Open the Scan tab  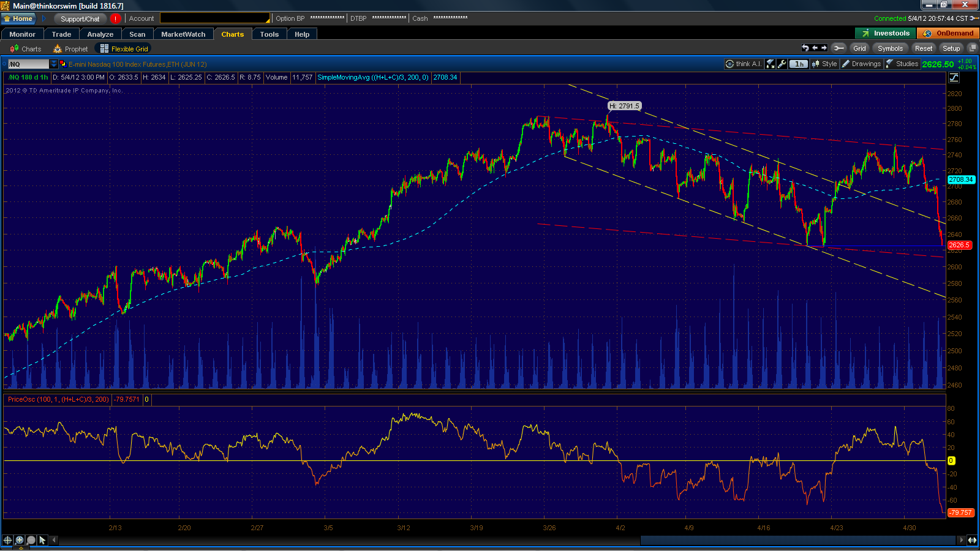click(x=137, y=34)
